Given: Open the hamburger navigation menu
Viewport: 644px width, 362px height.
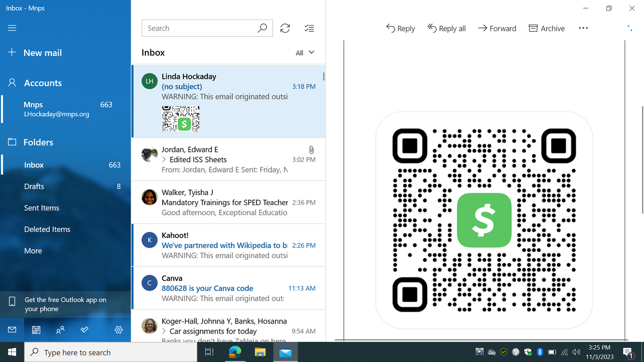Looking at the screenshot, I should pos(12,28).
